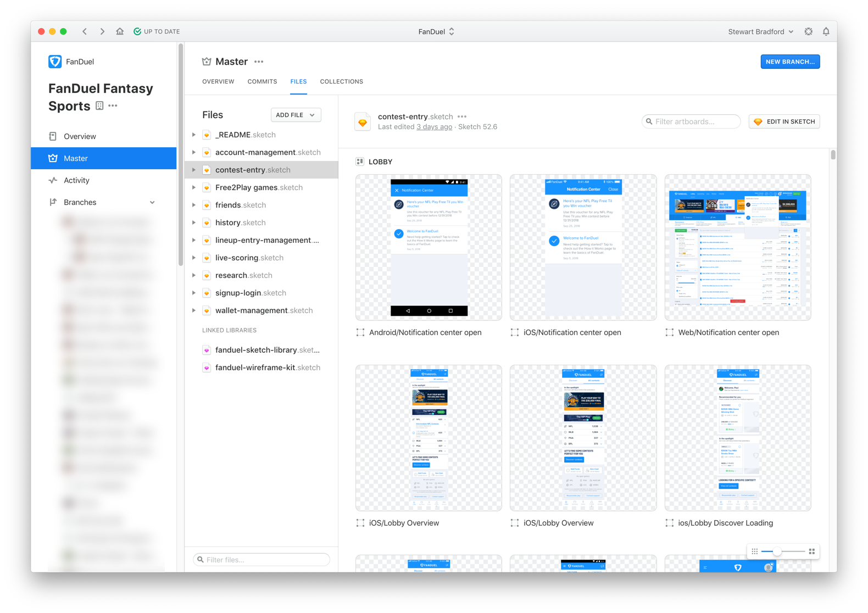Click the UP TO DATE sync status icon
This screenshot has height=613, width=868.
(x=137, y=31)
